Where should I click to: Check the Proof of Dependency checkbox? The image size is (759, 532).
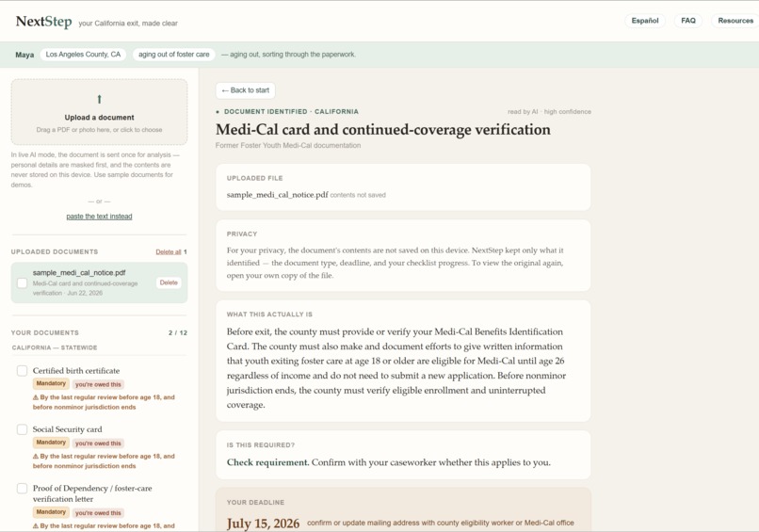[23, 489]
